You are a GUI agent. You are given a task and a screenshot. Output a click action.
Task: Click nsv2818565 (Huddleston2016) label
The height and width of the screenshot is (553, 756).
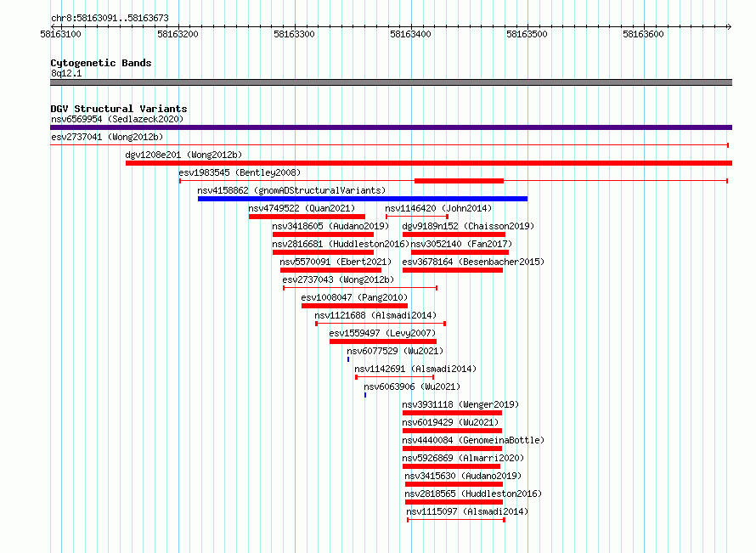[473, 494]
